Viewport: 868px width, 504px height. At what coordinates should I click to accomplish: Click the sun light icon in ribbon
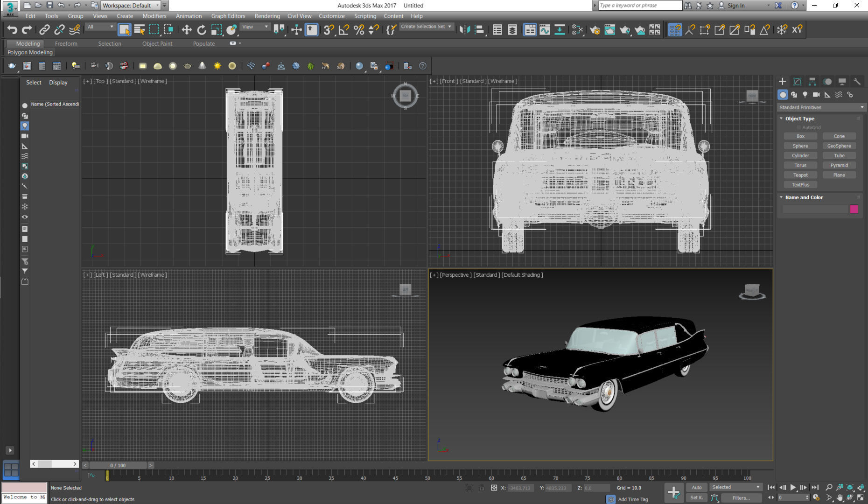click(x=217, y=66)
